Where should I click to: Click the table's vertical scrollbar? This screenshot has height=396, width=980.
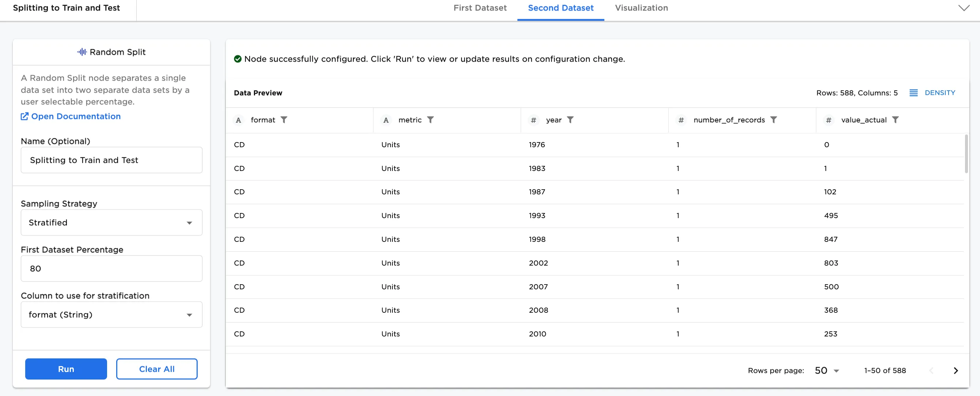click(x=966, y=154)
